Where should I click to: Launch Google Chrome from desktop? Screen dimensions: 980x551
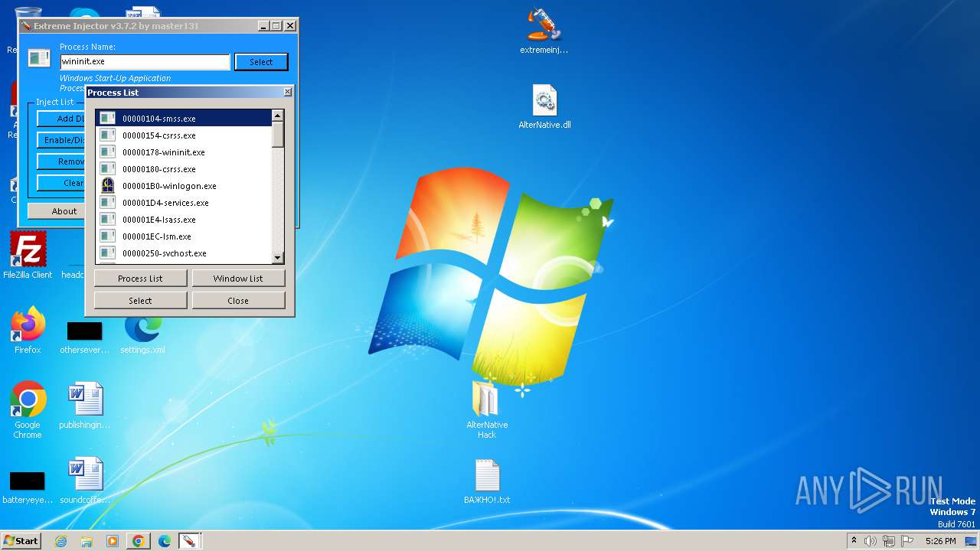click(28, 410)
